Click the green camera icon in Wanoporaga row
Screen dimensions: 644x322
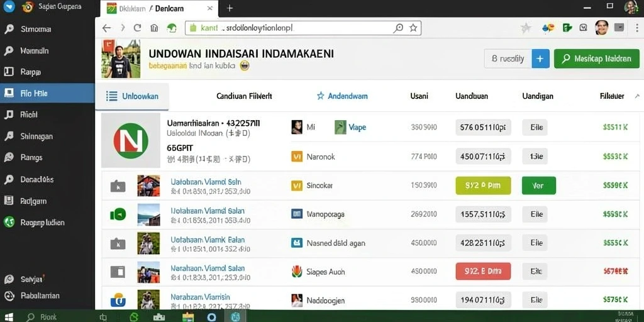[118, 214]
